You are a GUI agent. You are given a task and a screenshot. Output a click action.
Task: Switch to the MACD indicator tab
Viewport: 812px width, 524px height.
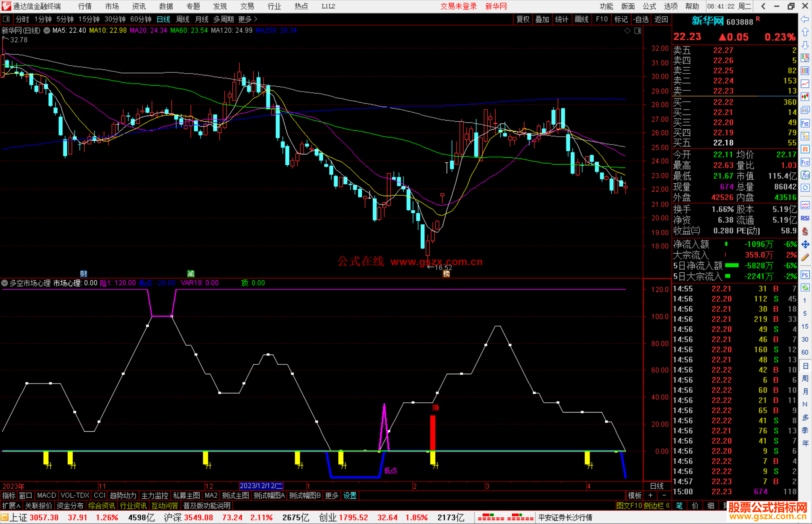pyautogui.click(x=46, y=495)
